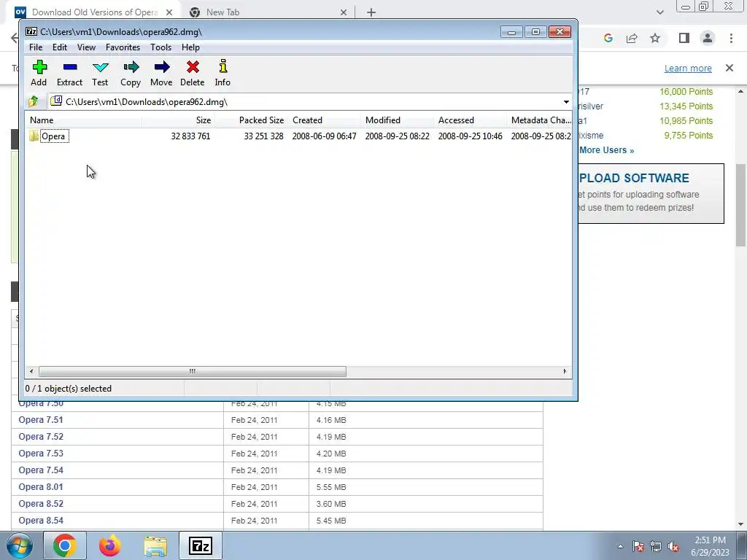Click the 7-Zip horizontal scrollbar thumb
Viewport: 747px width, 560px height.
tap(193, 371)
